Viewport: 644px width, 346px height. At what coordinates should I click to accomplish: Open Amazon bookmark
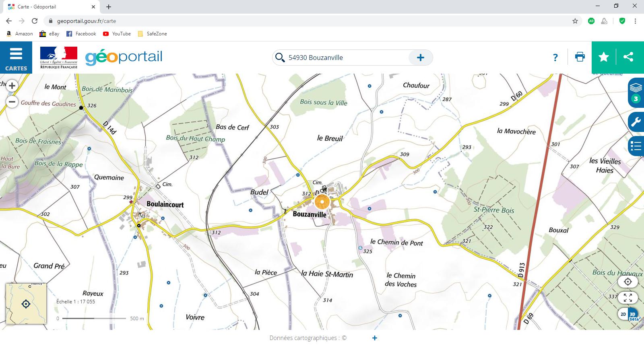click(x=20, y=34)
